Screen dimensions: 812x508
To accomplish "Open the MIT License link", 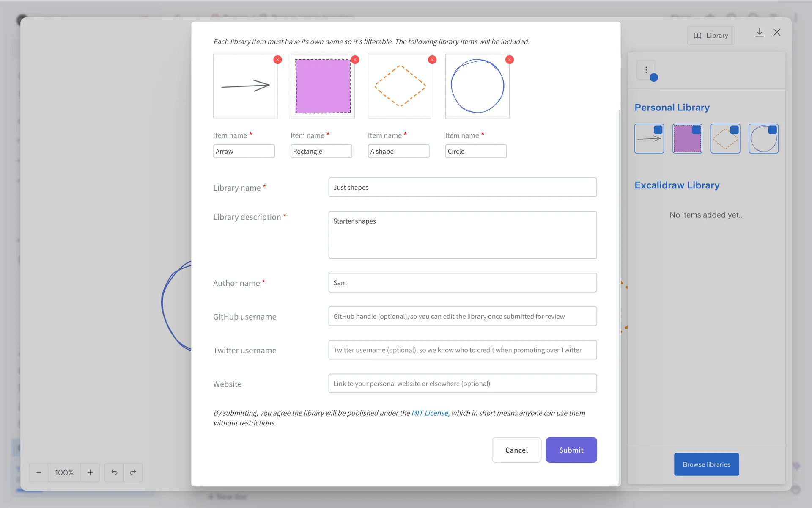I will [x=430, y=413].
